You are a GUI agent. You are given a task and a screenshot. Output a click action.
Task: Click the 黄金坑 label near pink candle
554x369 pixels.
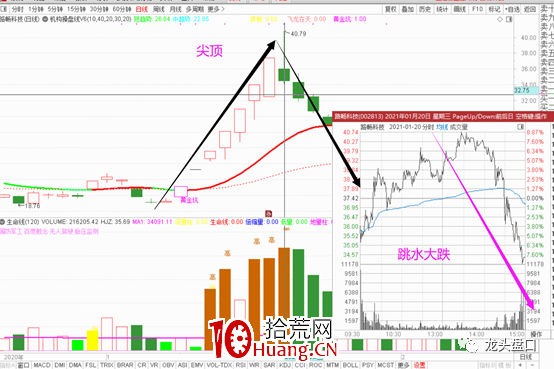[x=189, y=200]
